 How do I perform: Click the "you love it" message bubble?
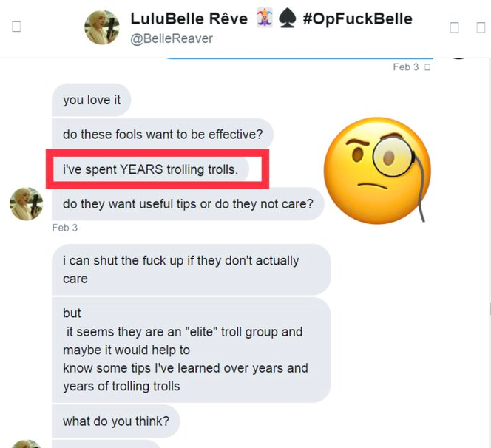[92, 100]
